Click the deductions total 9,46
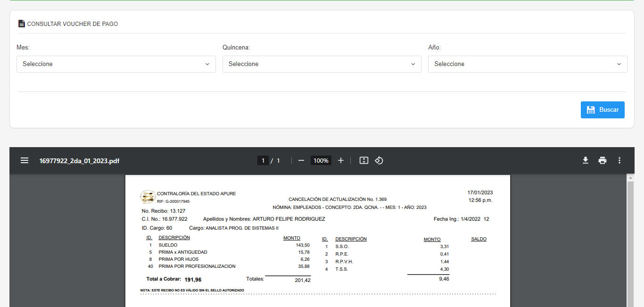The image size is (644, 307). (444, 279)
